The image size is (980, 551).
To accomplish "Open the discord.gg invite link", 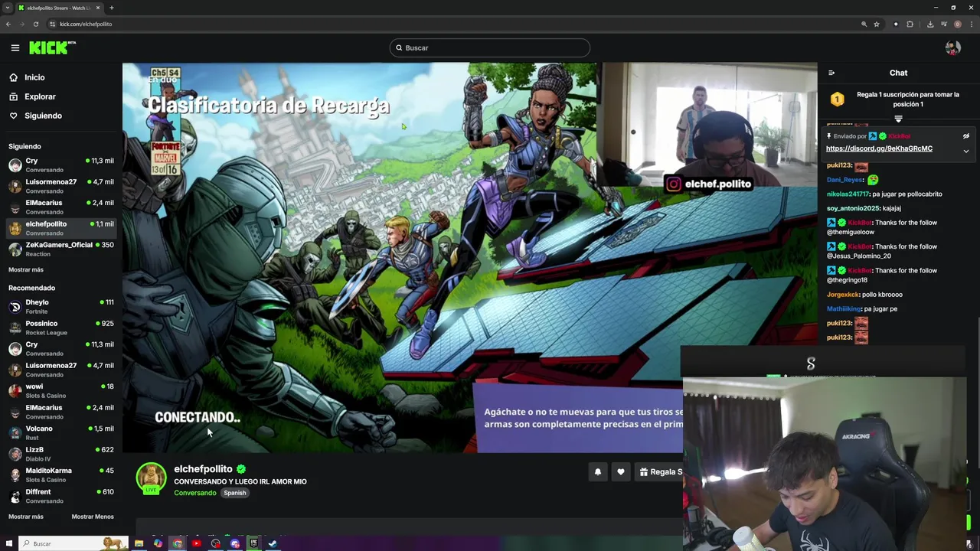I will pyautogui.click(x=879, y=148).
